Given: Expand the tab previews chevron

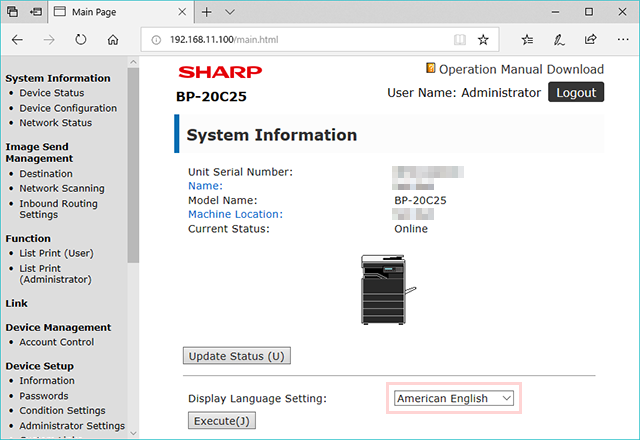Looking at the screenshot, I should coord(230,12).
